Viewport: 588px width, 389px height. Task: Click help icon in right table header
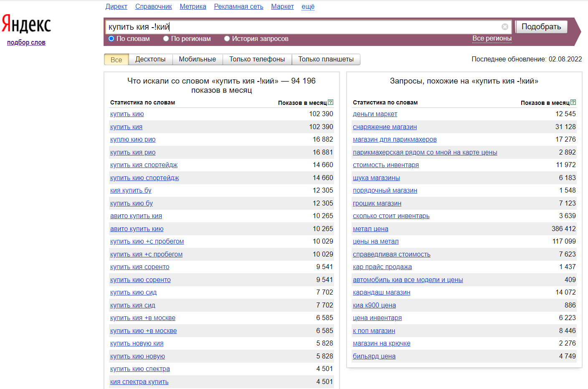tap(573, 102)
